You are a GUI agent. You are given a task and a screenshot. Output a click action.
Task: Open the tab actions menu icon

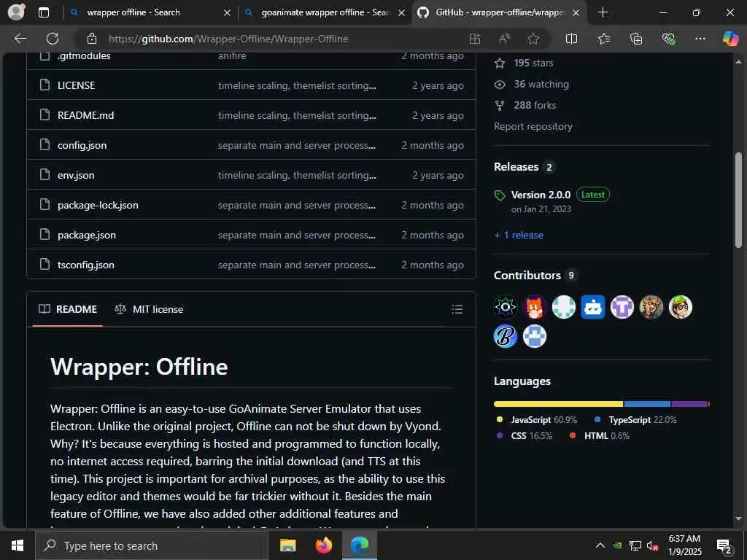coord(44,12)
